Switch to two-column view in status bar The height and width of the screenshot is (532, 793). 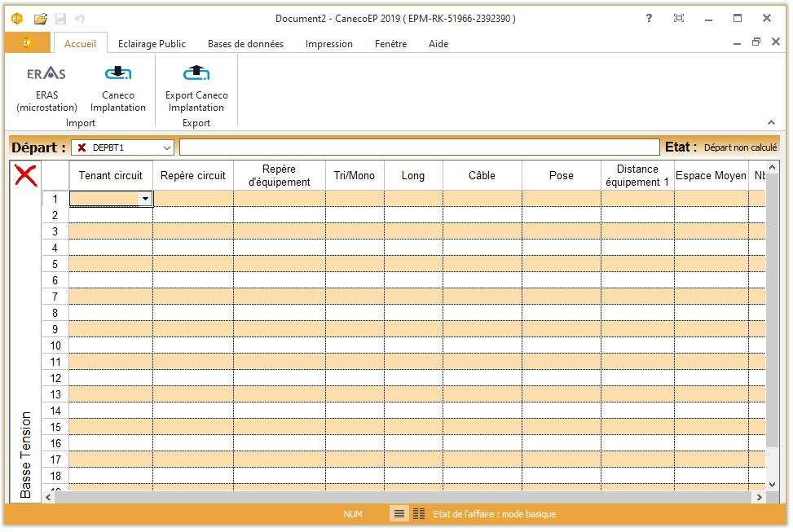click(x=419, y=514)
